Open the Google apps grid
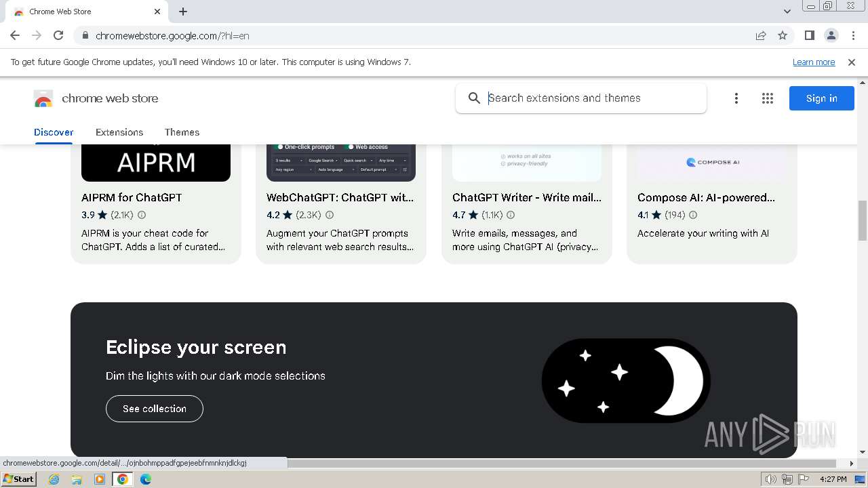Viewport: 868px width, 488px height. click(768, 98)
